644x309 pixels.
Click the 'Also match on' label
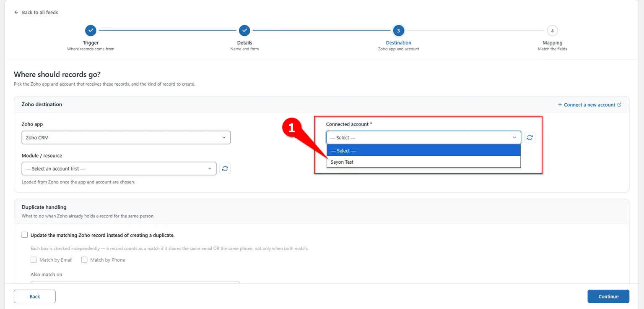coord(47,275)
